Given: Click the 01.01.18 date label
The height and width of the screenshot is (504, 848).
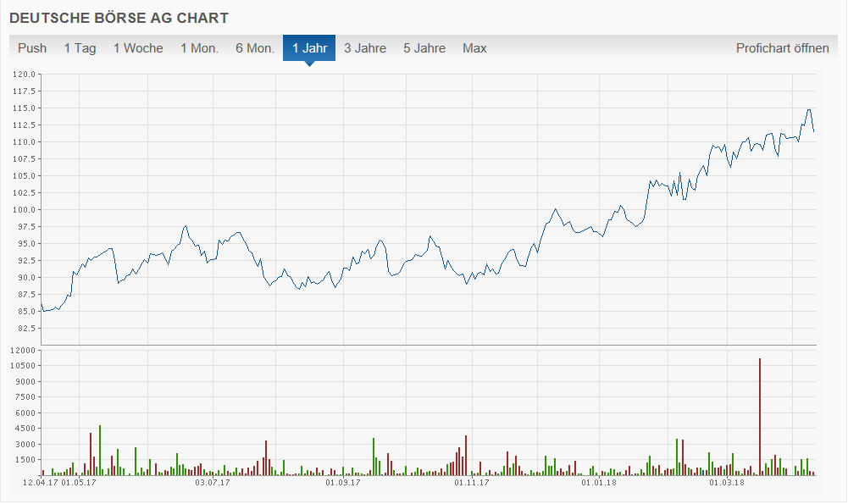Looking at the screenshot, I should pos(599,482).
